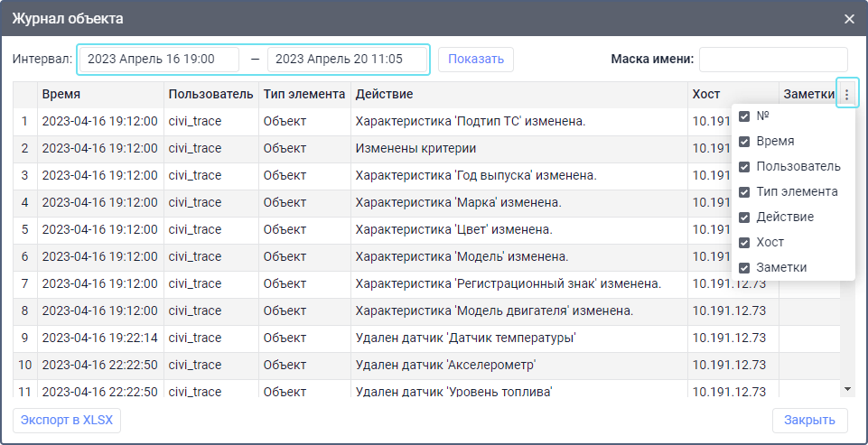
Task: Open the interval end date picker
Action: 347,59
